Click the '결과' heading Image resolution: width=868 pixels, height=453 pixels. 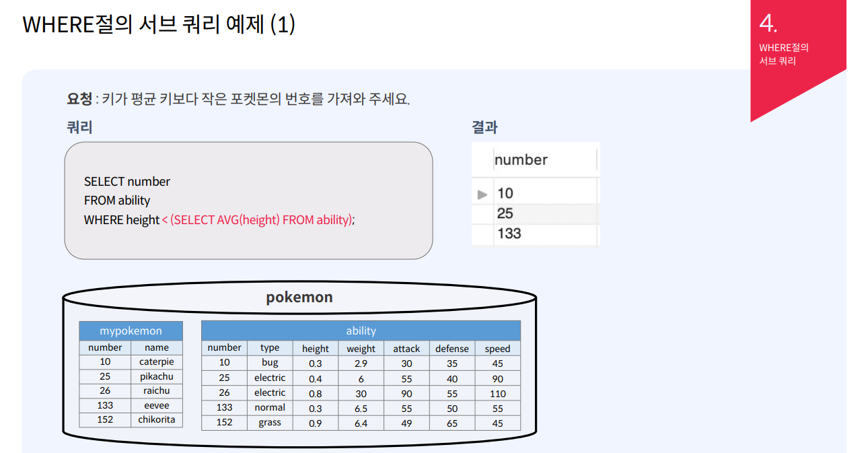click(x=484, y=127)
